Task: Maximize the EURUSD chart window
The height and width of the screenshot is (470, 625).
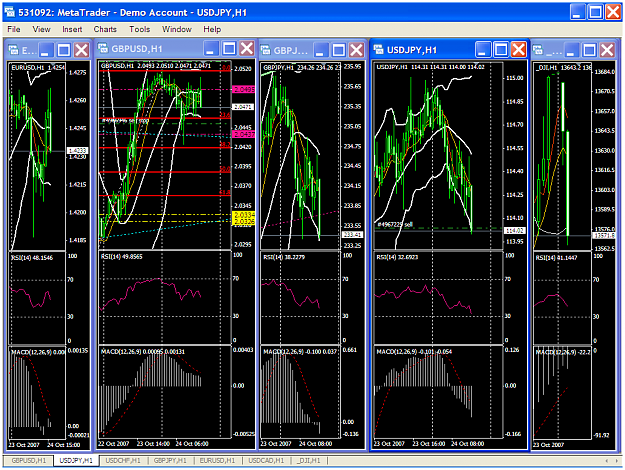Action: pos(63,50)
